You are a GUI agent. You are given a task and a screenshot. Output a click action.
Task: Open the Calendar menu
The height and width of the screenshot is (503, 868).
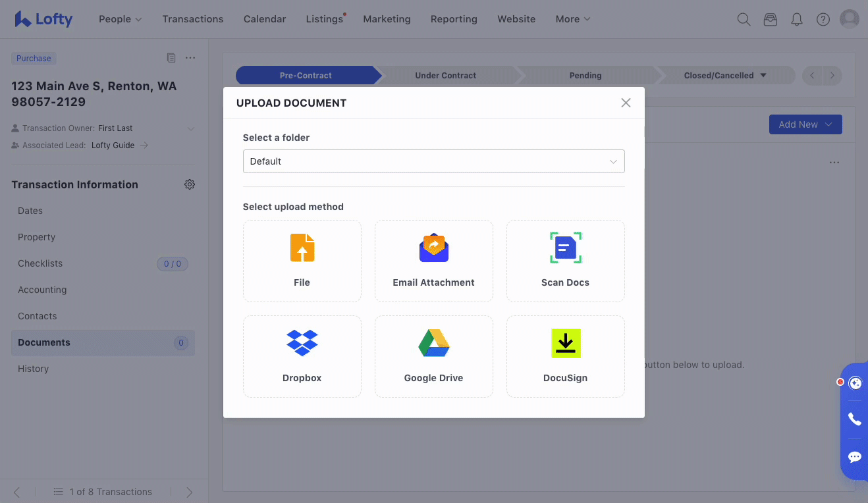coord(265,19)
